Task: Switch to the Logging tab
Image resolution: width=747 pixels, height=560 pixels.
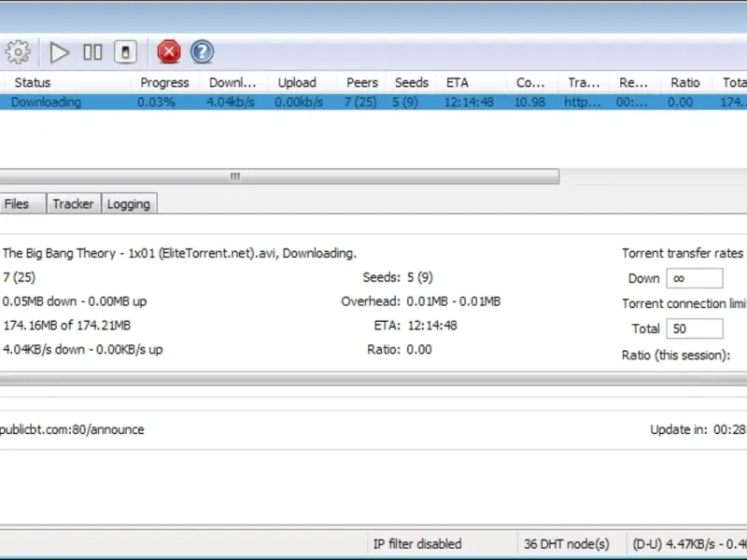Action: (x=129, y=203)
